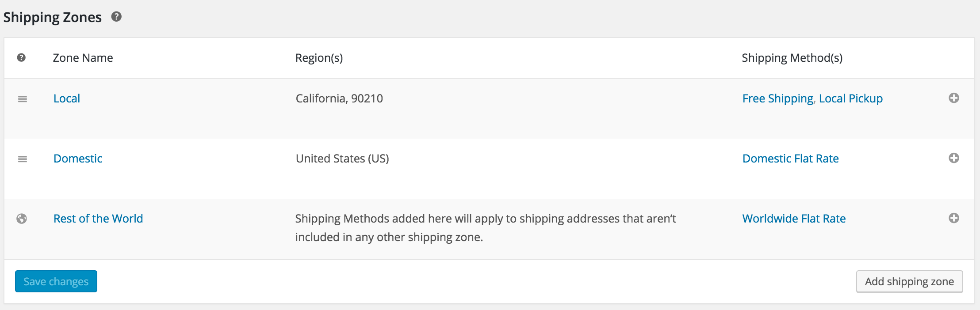Add shipping method to Domestic zone plus icon
This screenshot has height=310, width=980.
954,158
